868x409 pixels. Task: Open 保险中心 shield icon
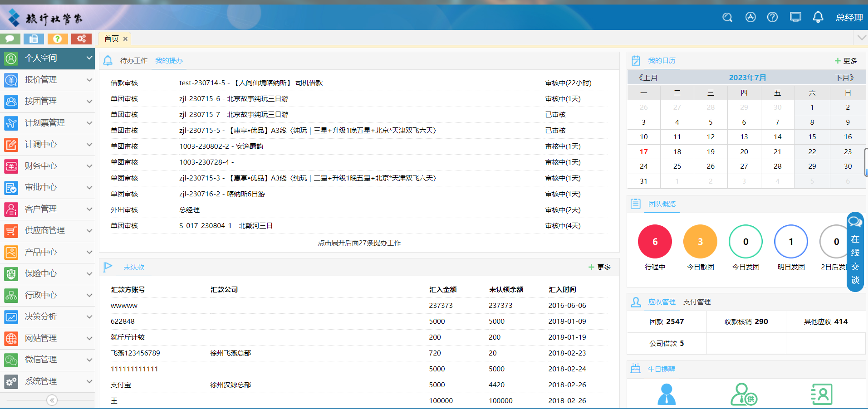(11, 273)
